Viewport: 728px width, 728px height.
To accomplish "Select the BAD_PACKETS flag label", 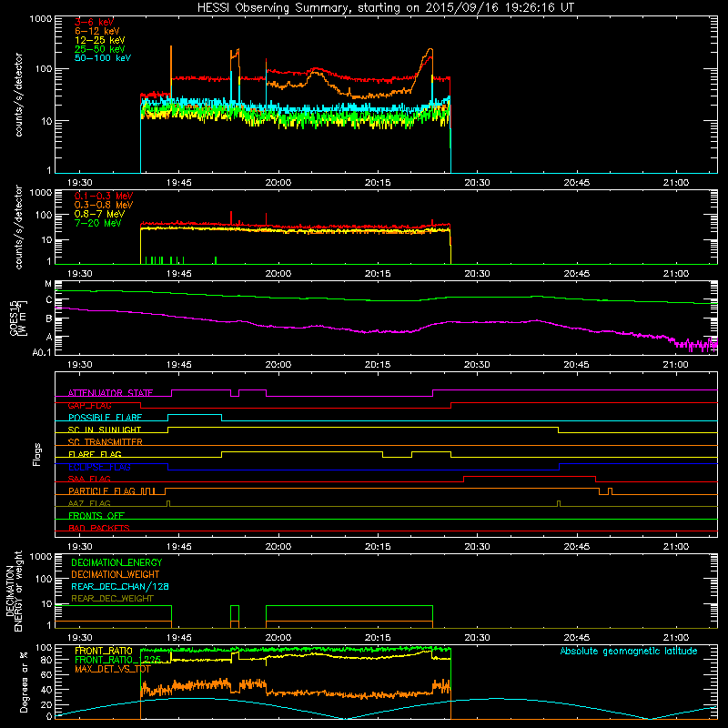I will (x=99, y=528).
